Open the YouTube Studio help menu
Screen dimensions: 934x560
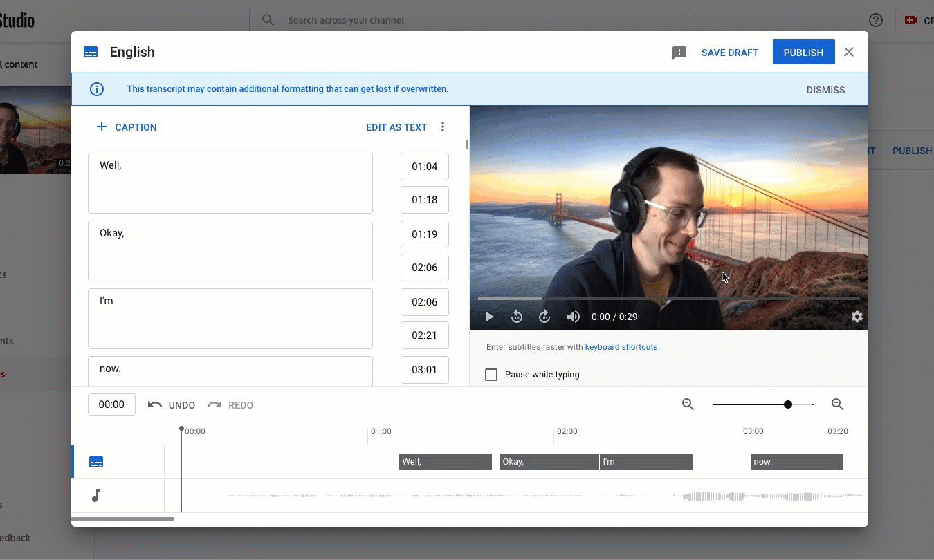point(876,20)
